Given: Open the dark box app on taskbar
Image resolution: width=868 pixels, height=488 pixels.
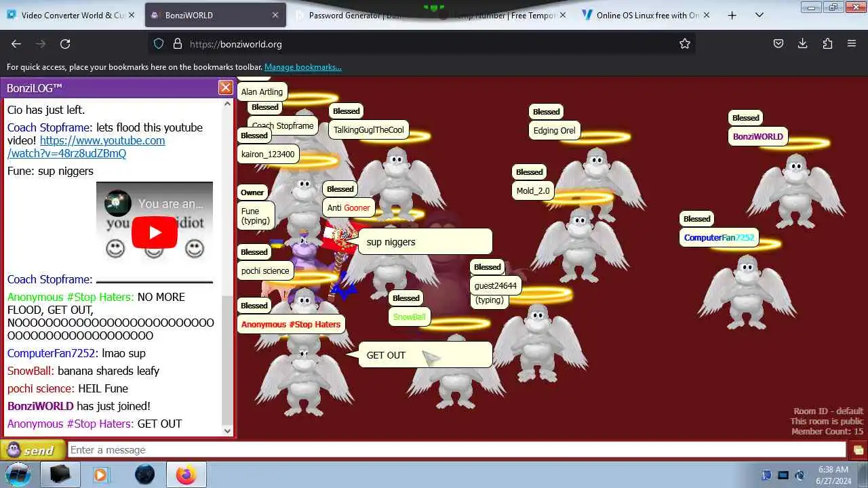Looking at the screenshot, I should [x=60, y=474].
